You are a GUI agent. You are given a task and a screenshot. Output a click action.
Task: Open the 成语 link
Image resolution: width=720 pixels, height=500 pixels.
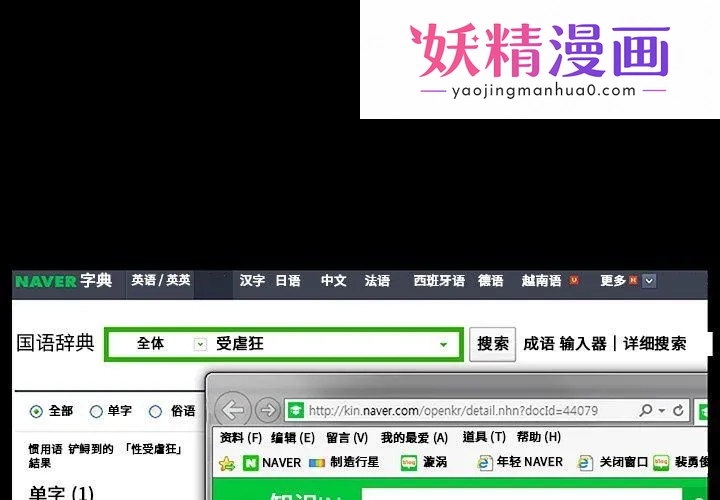pos(539,344)
